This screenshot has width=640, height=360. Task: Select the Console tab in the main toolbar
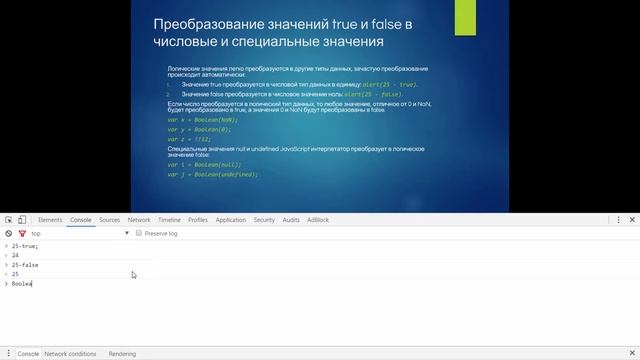coord(81,220)
